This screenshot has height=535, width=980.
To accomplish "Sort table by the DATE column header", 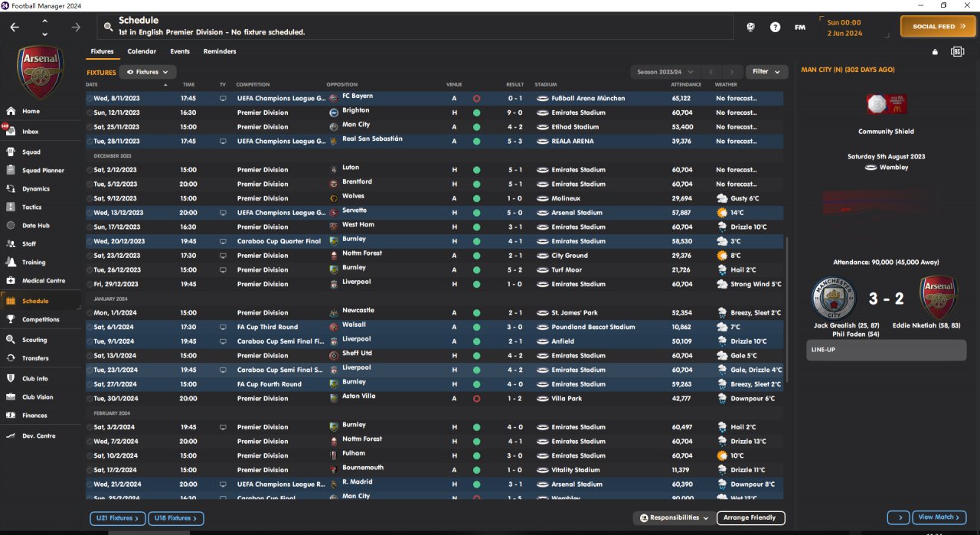I will pyautogui.click(x=92, y=84).
